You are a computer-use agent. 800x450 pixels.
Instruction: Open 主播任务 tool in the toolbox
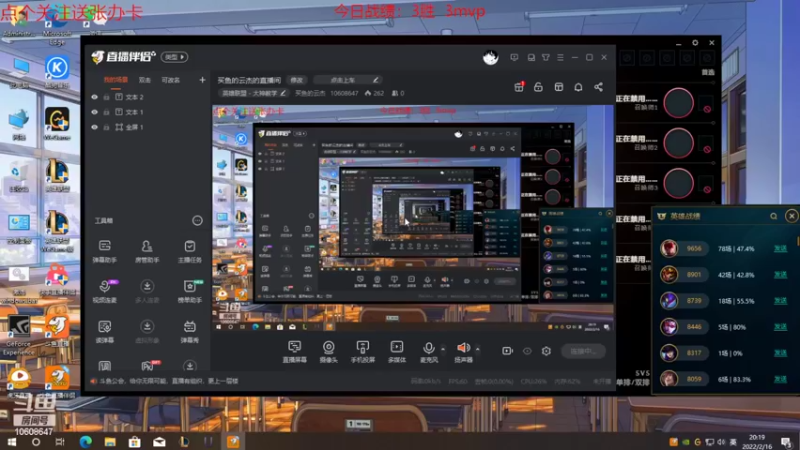(189, 252)
